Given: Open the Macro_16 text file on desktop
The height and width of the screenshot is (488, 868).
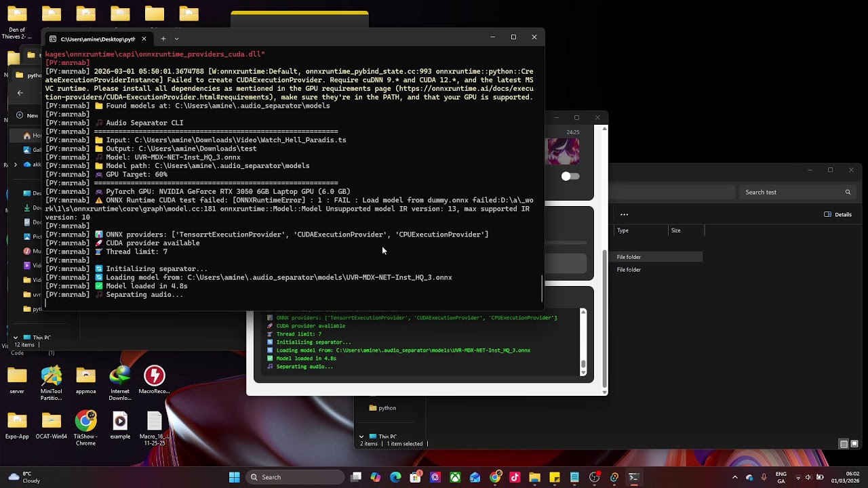Looking at the screenshot, I should 155,428.
